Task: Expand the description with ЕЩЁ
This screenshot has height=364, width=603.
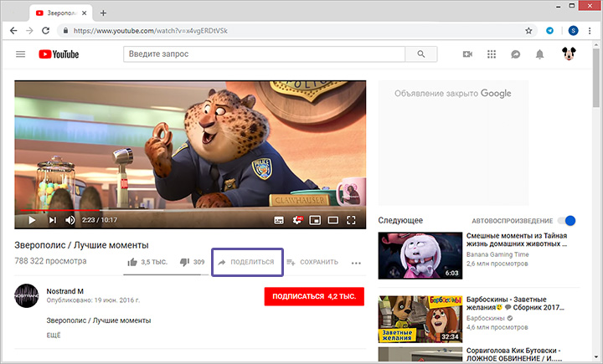Action: coord(54,336)
